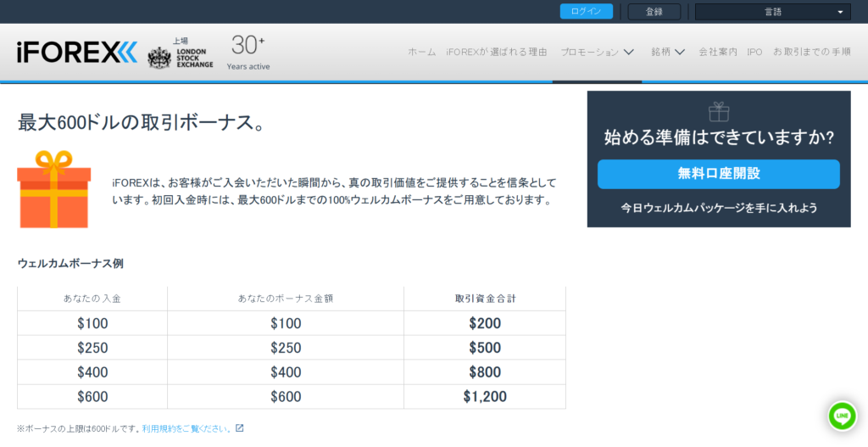Click the 30+ Years active badge
Viewport: 868px width, 447px height.
[x=248, y=53]
